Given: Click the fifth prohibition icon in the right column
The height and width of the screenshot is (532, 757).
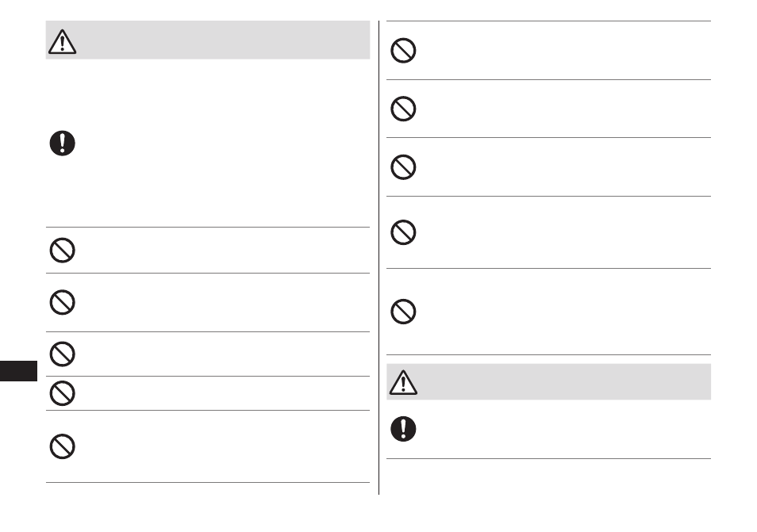Looking at the screenshot, I should click(403, 312).
